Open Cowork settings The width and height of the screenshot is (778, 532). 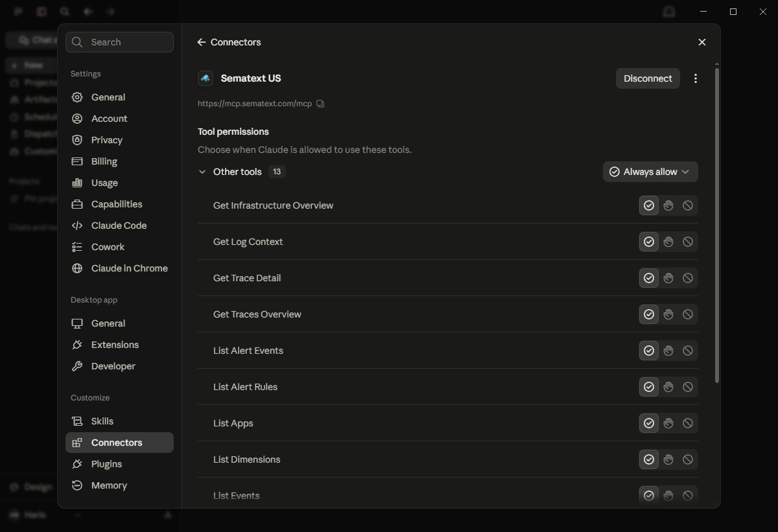(x=119, y=247)
